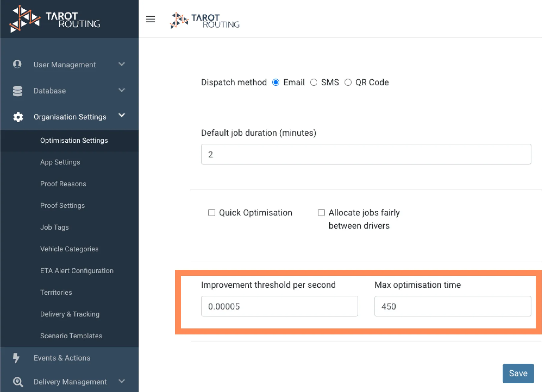Open Scenario Templates
The width and height of the screenshot is (542, 392).
point(71,336)
